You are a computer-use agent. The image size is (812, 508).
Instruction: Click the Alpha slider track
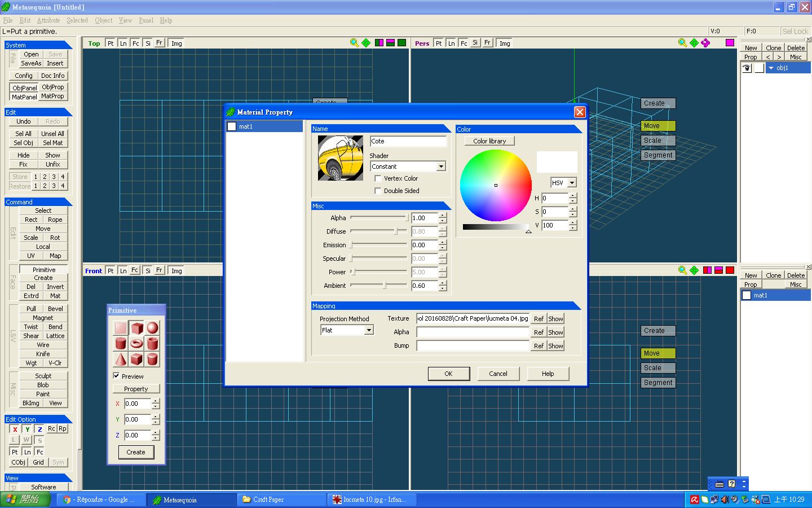pyautogui.click(x=378, y=218)
